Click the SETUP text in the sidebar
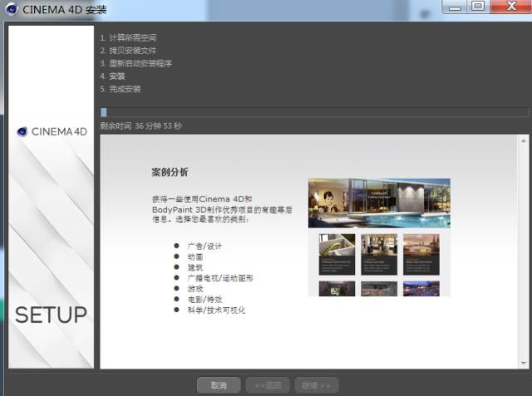This screenshot has height=396, width=532. coord(51,315)
